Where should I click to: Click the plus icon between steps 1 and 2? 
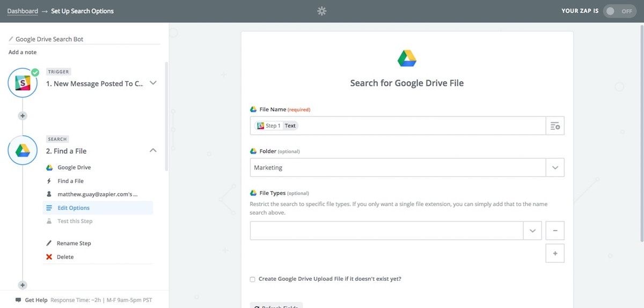click(x=23, y=115)
